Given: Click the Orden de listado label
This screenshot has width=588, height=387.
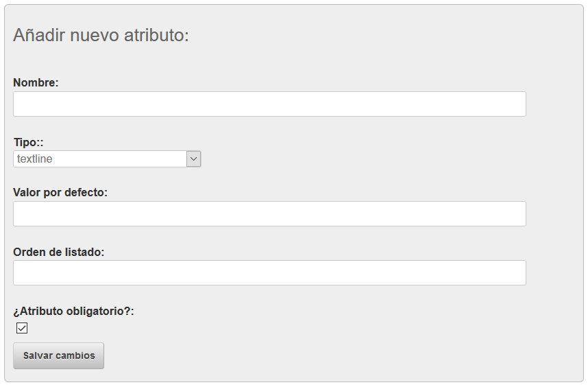Looking at the screenshot, I should (x=58, y=252).
